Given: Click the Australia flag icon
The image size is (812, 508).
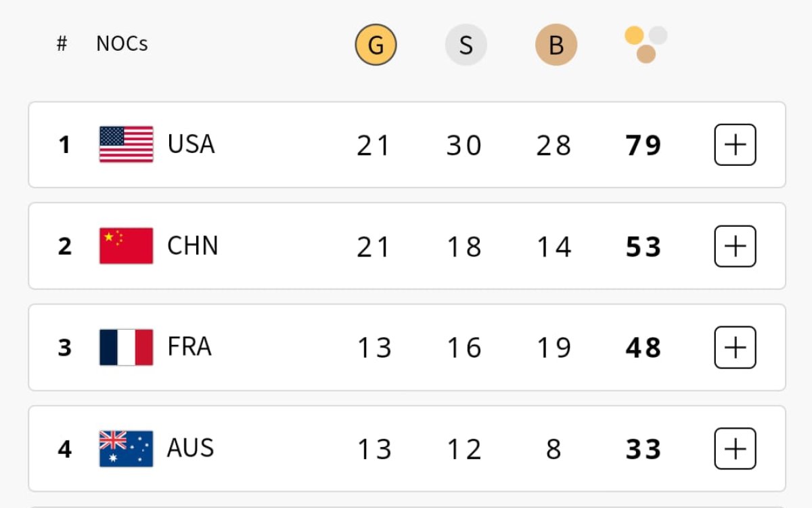Looking at the screenshot, I should pyautogui.click(x=126, y=449).
